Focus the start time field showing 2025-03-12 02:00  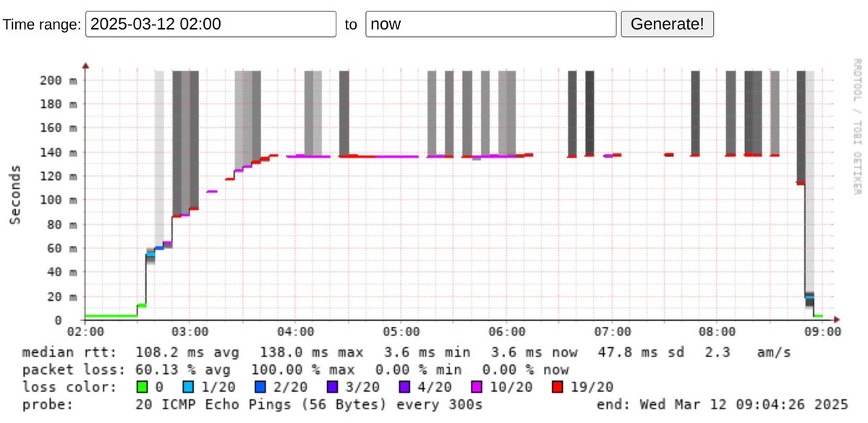[211, 24]
